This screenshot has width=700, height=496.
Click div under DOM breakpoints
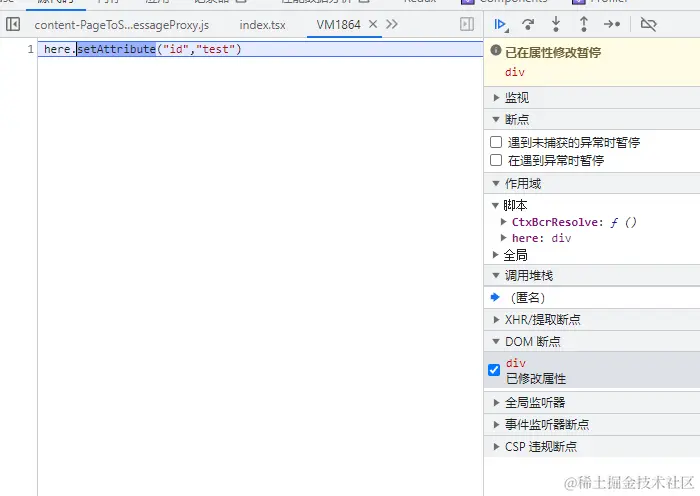point(516,363)
